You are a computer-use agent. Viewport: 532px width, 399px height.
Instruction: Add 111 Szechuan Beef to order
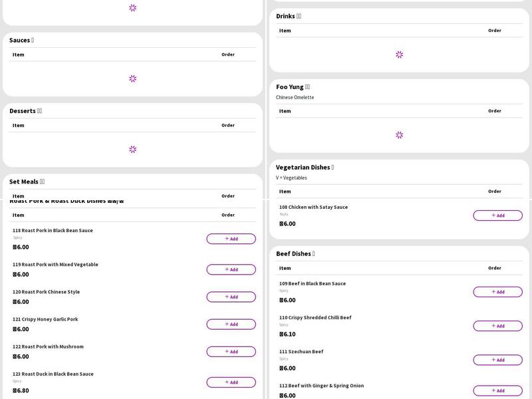497,360
